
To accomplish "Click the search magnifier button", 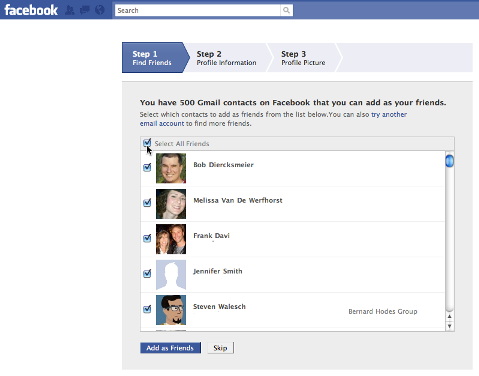I will click(x=286, y=10).
